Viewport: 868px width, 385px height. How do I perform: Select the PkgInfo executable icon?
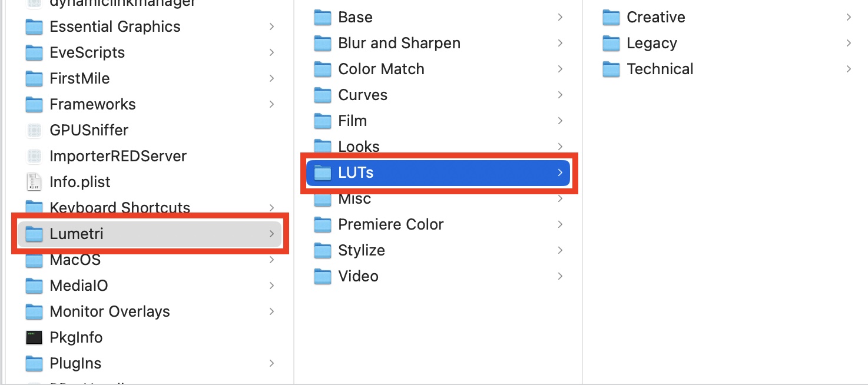coord(35,337)
